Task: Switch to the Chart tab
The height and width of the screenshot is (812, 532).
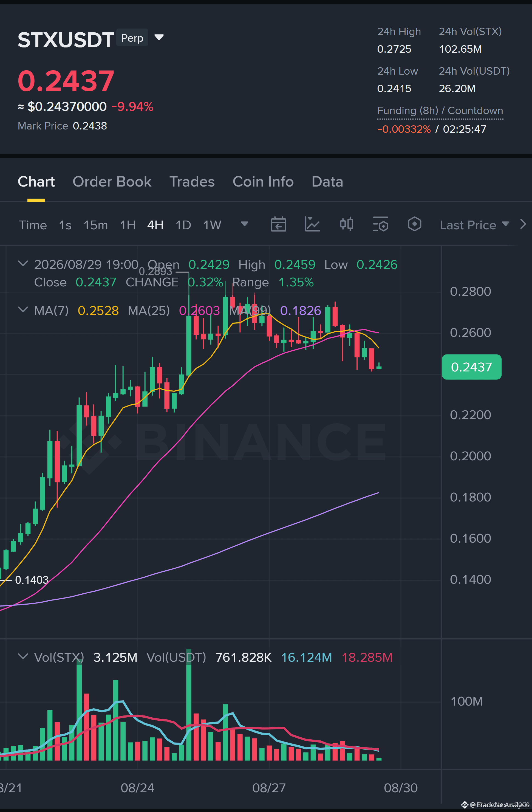Action: coord(36,182)
